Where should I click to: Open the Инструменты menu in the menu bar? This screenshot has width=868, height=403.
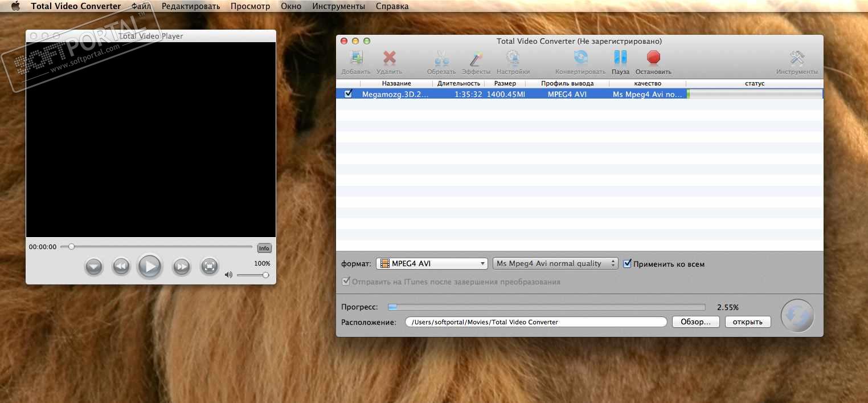pos(338,6)
